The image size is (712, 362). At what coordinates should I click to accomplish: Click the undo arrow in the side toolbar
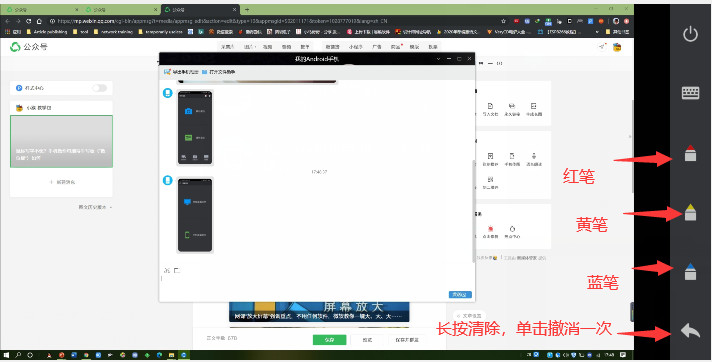[690, 331]
